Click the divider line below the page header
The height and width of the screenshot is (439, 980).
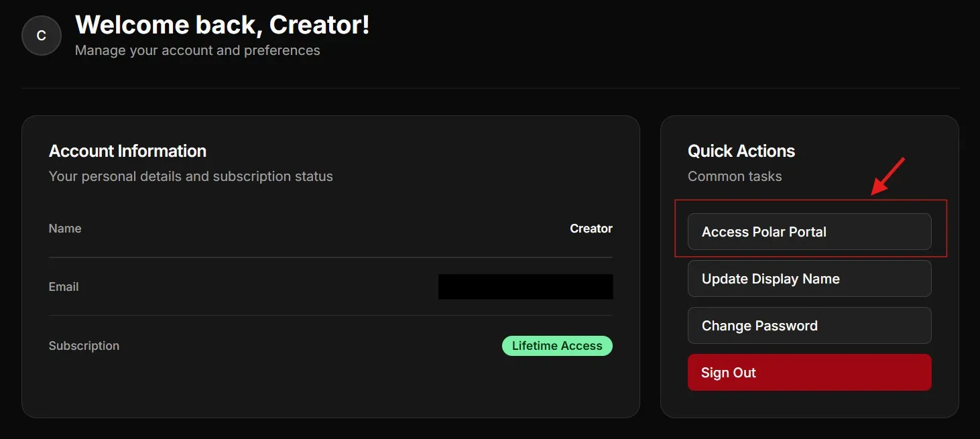pyautogui.click(x=490, y=88)
